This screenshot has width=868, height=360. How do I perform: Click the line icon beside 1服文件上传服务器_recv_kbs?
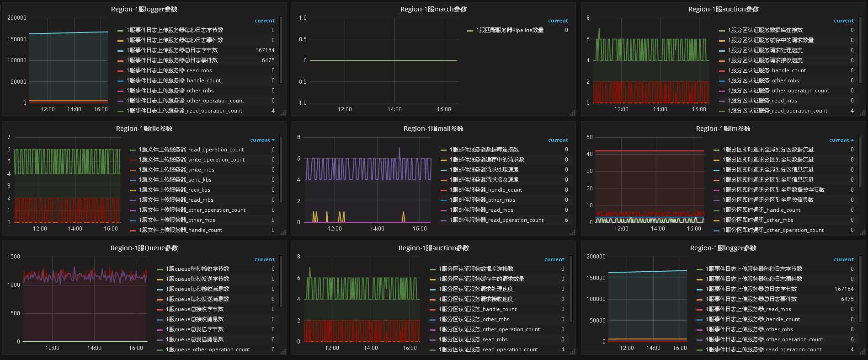tap(133, 190)
